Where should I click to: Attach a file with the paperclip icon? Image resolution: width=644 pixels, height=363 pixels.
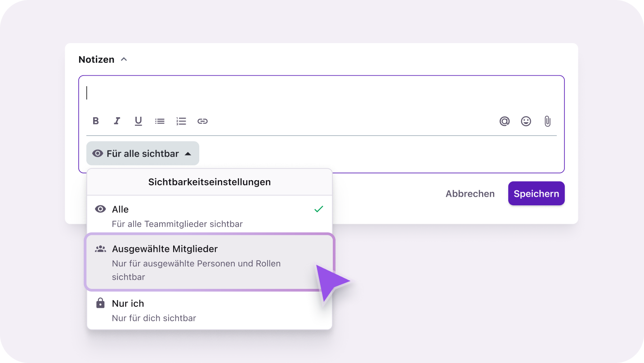(x=547, y=121)
